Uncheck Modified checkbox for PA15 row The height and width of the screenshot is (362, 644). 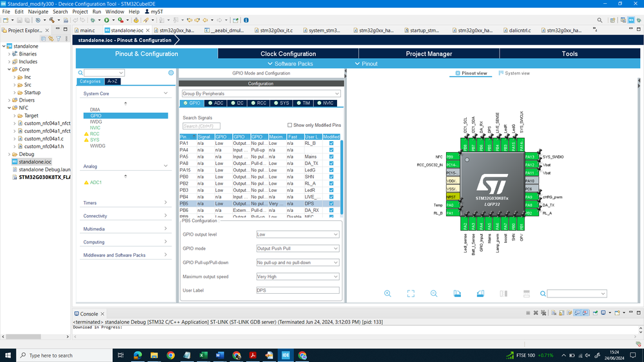(331, 170)
